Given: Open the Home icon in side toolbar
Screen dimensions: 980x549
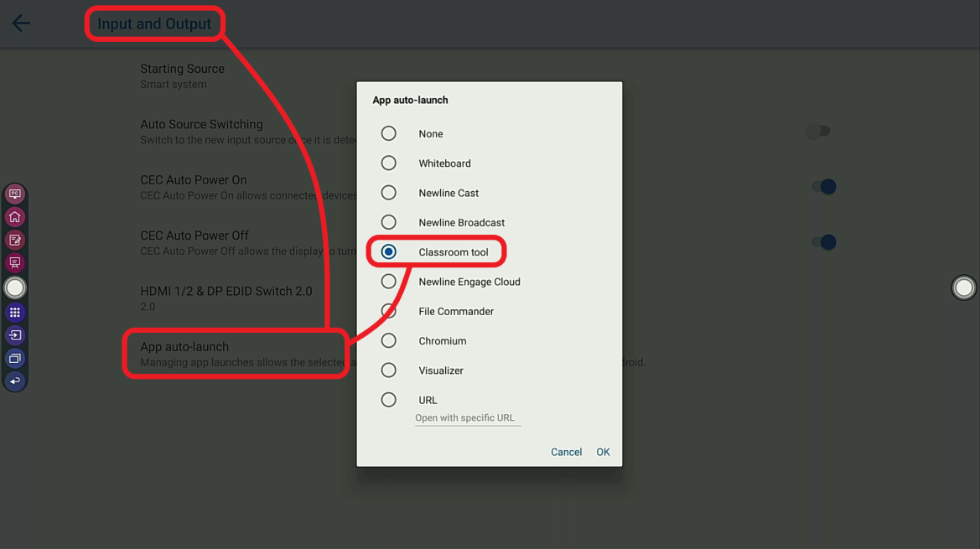Looking at the screenshot, I should pos(15,217).
